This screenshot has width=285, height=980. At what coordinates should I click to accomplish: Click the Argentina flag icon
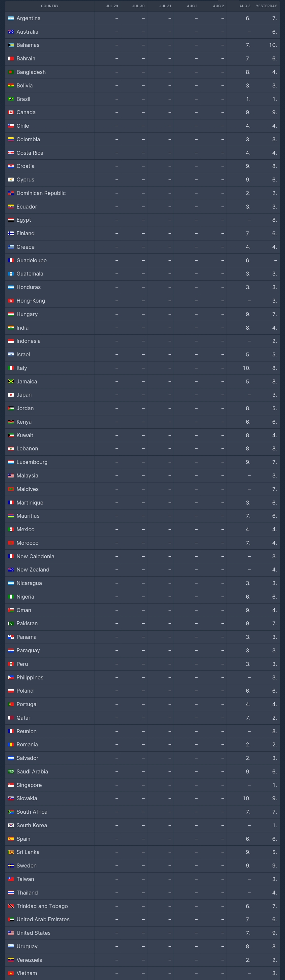tap(11, 18)
